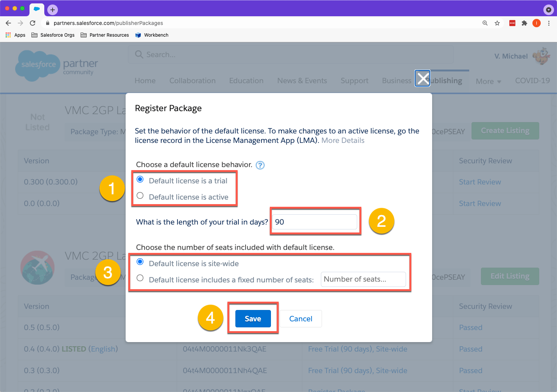The image size is (557, 392).
Task: Go to the Home tab
Action: (x=145, y=81)
